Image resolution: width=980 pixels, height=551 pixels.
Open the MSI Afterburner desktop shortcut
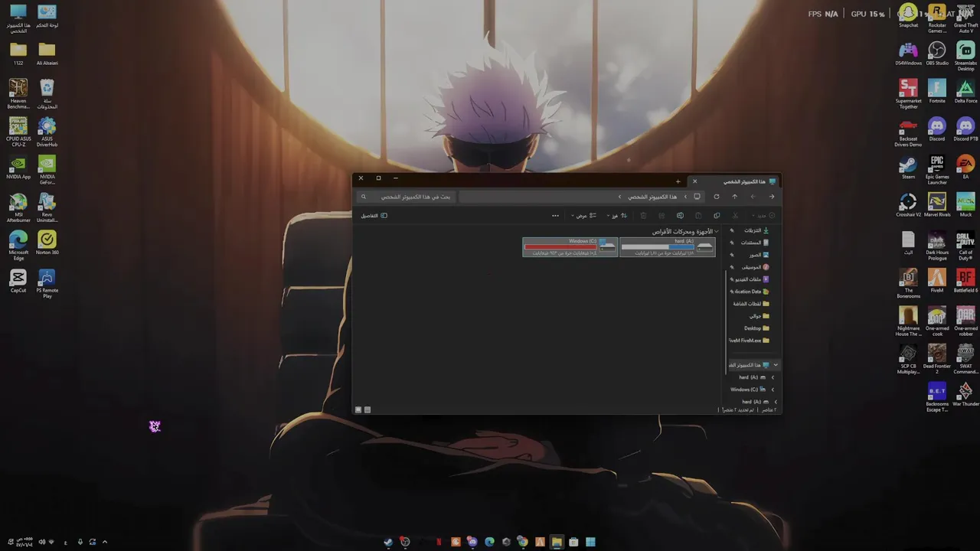pyautogui.click(x=18, y=207)
